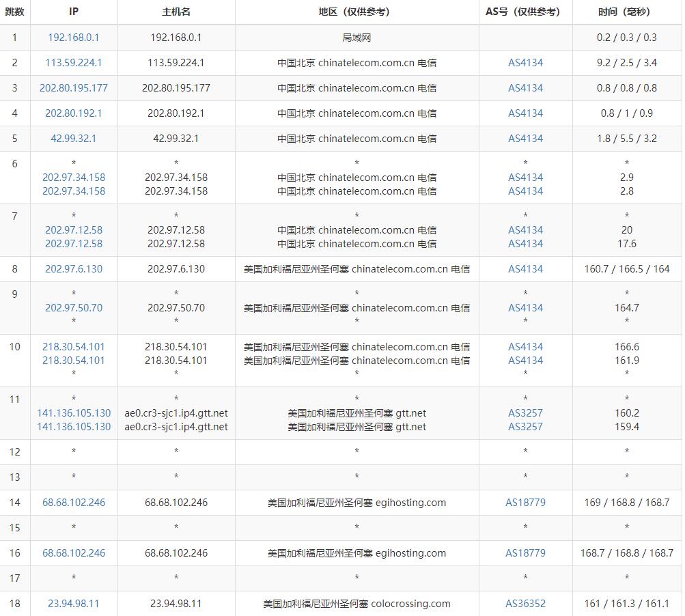This screenshot has width=685, height=616.
Task: Open the AS18779 link in hop 16 row
Action: tap(526, 554)
